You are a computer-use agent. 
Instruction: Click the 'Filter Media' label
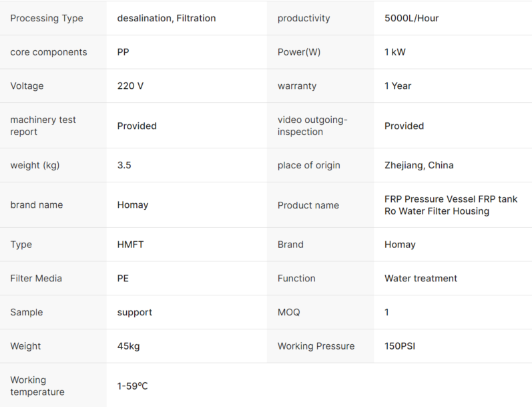(37, 278)
